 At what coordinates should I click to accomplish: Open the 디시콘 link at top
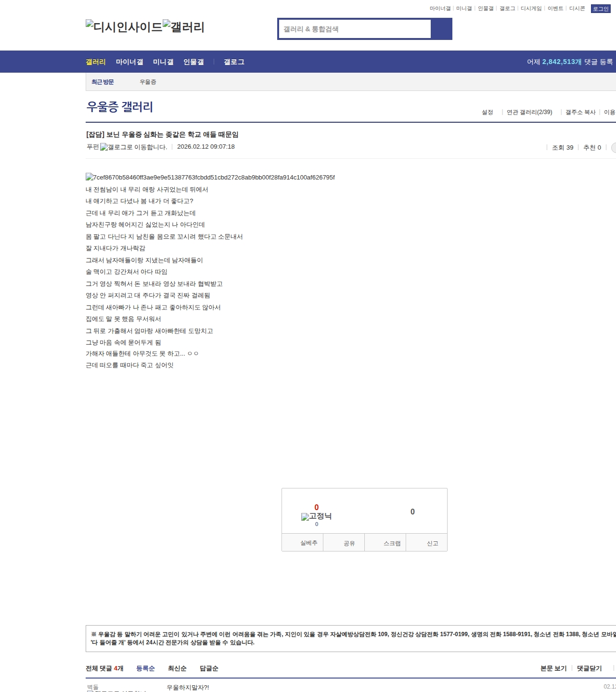pos(577,9)
